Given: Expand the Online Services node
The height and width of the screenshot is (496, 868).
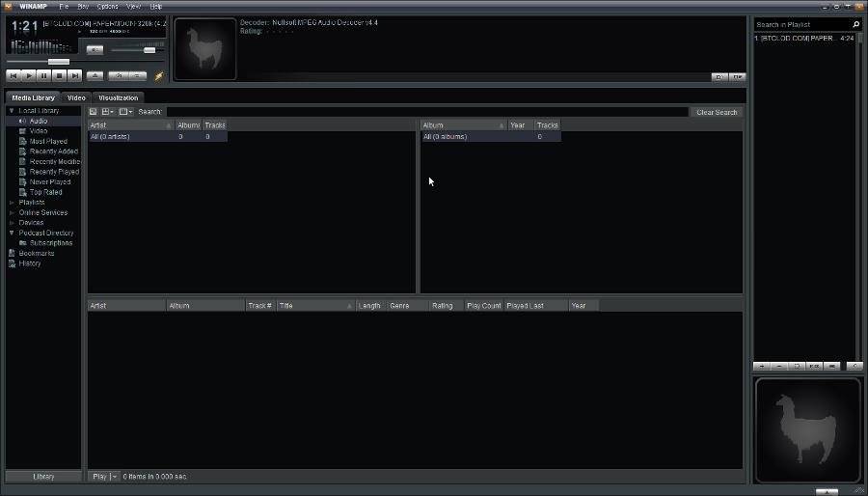Looking at the screenshot, I should pos(12,212).
